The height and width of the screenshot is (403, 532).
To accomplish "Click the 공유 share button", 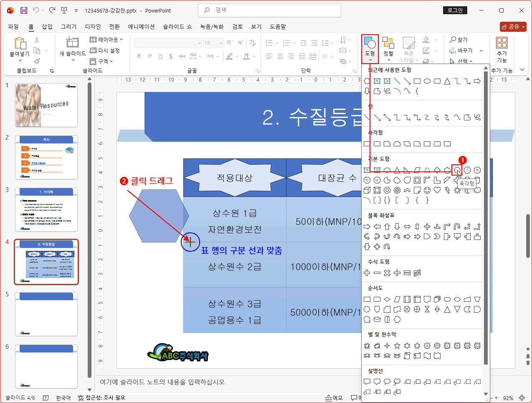I will 513,26.
